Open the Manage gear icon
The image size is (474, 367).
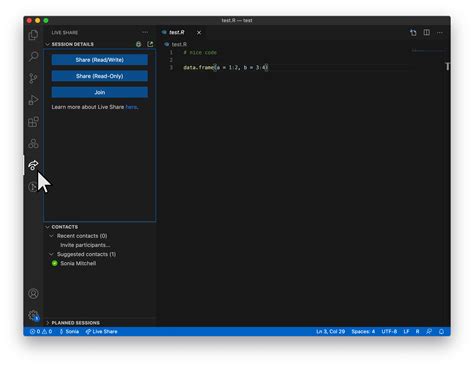coord(33,315)
